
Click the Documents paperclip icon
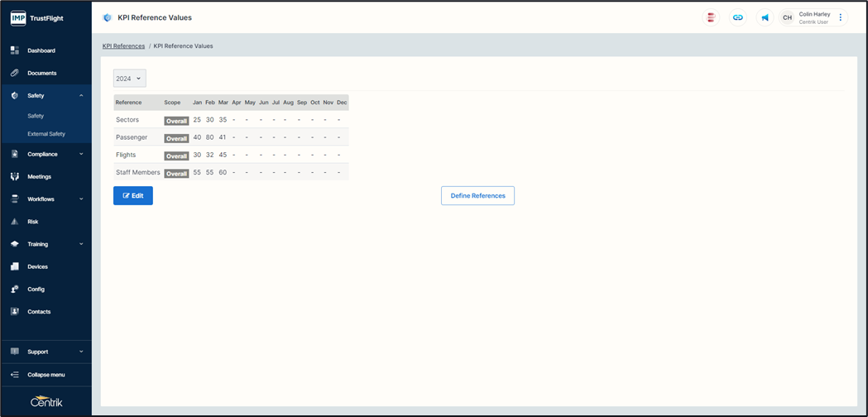[x=15, y=73]
